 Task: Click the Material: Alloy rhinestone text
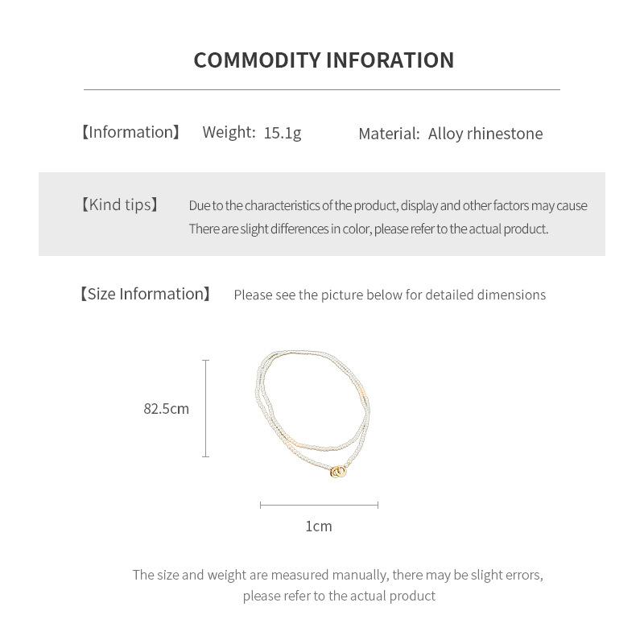(450, 134)
